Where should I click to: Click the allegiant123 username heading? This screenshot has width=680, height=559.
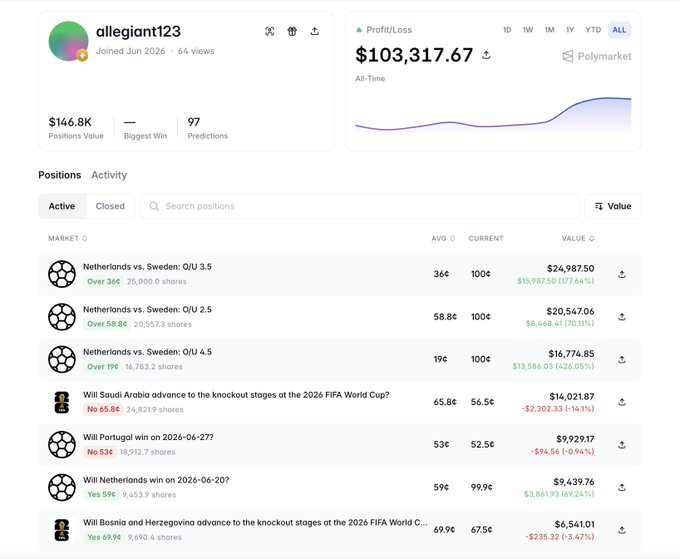138,32
